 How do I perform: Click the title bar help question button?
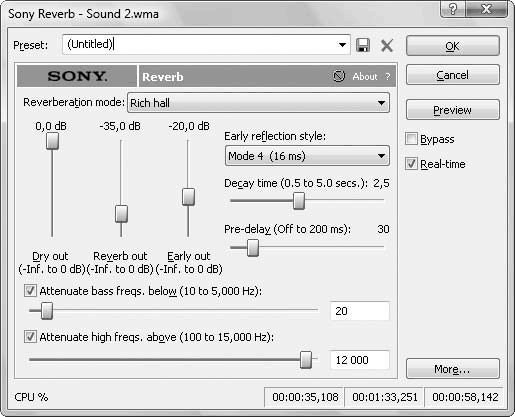[x=453, y=9]
